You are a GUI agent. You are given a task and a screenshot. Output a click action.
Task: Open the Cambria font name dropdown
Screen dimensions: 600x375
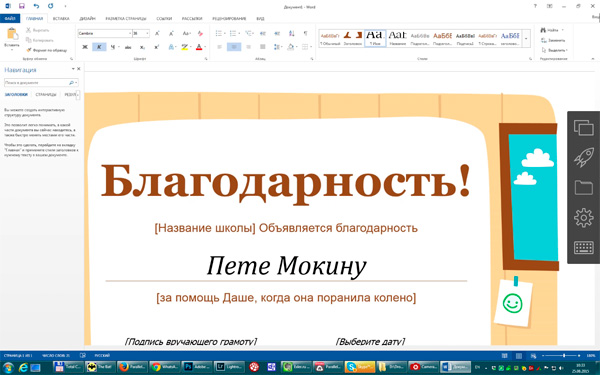coord(130,34)
